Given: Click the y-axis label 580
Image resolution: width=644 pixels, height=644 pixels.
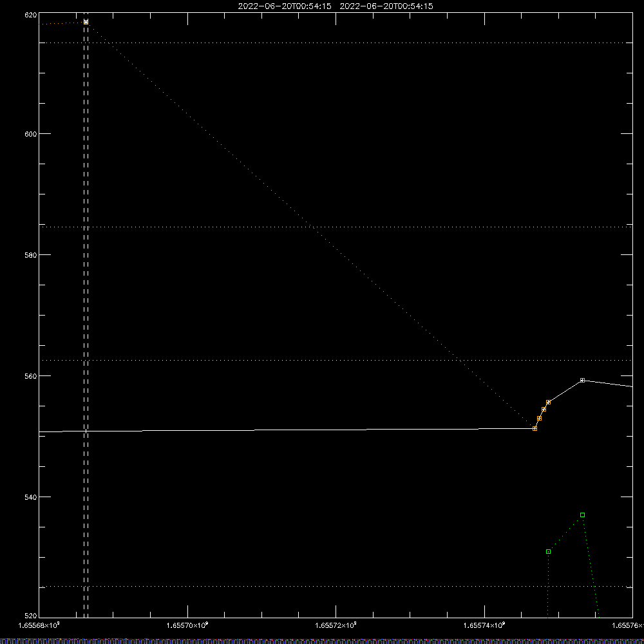Looking at the screenshot, I should tap(31, 254).
